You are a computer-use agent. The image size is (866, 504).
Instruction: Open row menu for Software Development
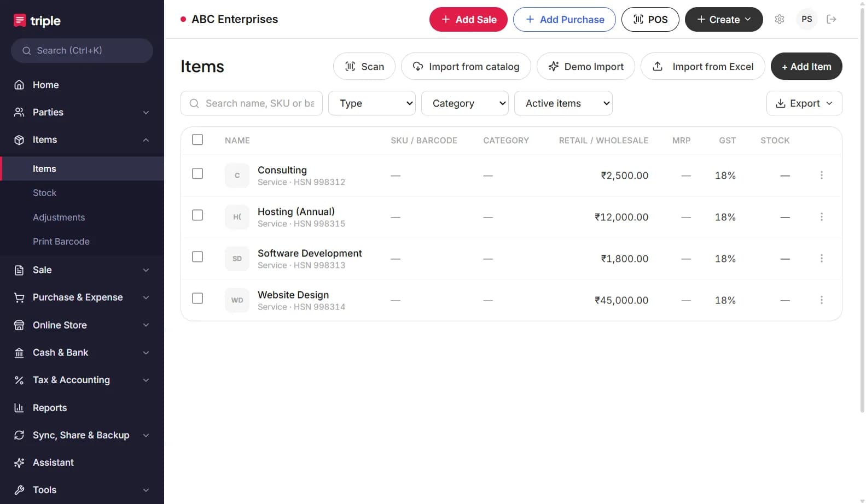pyautogui.click(x=822, y=258)
